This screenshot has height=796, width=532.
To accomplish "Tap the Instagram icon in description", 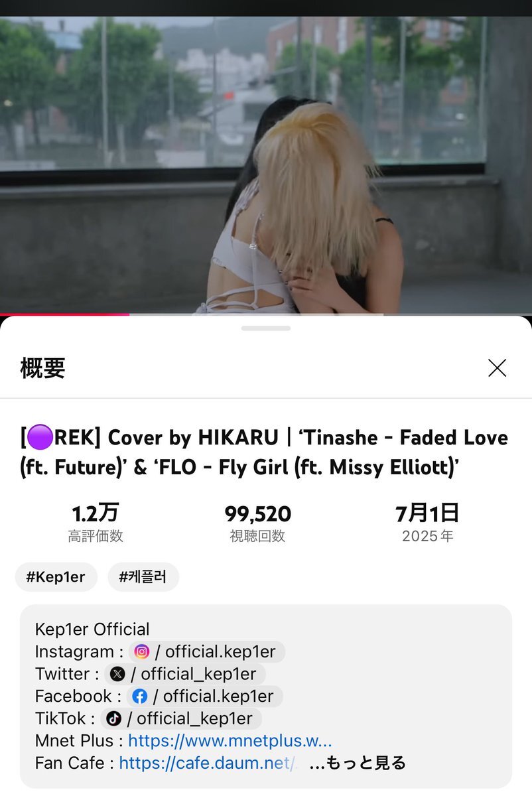I will pos(141,651).
